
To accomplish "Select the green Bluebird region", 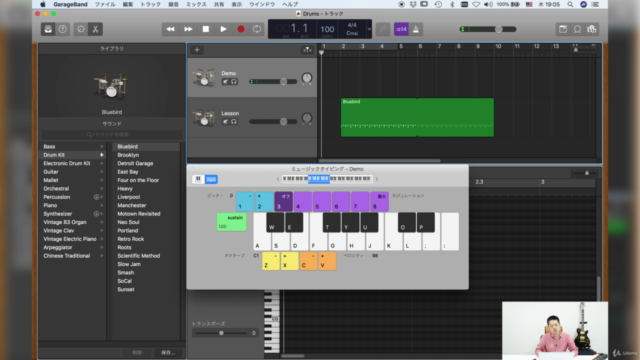I will click(x=417, y=117).
